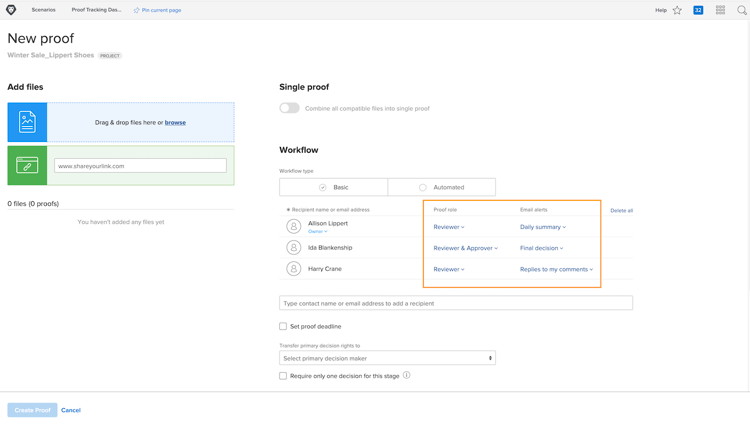Open the Scenarios tab
Viewport: 750px width, 426px height.
(x=43, y=10)
